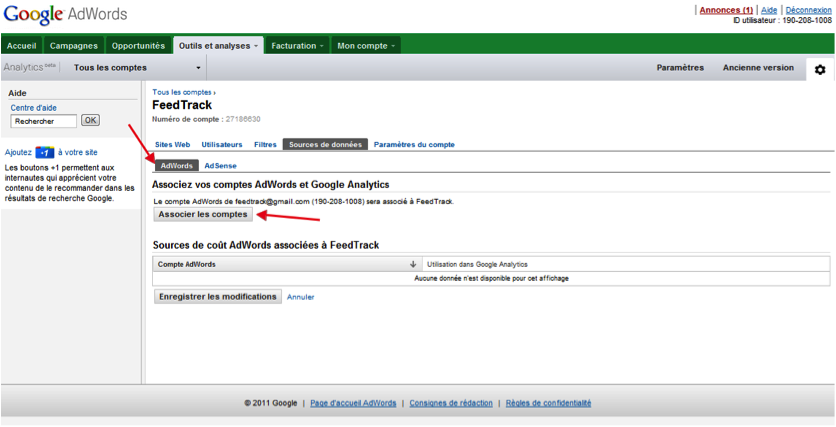Select the AdWords sub-tab
This screenshot has height=427, width=836.
point(176,166)
